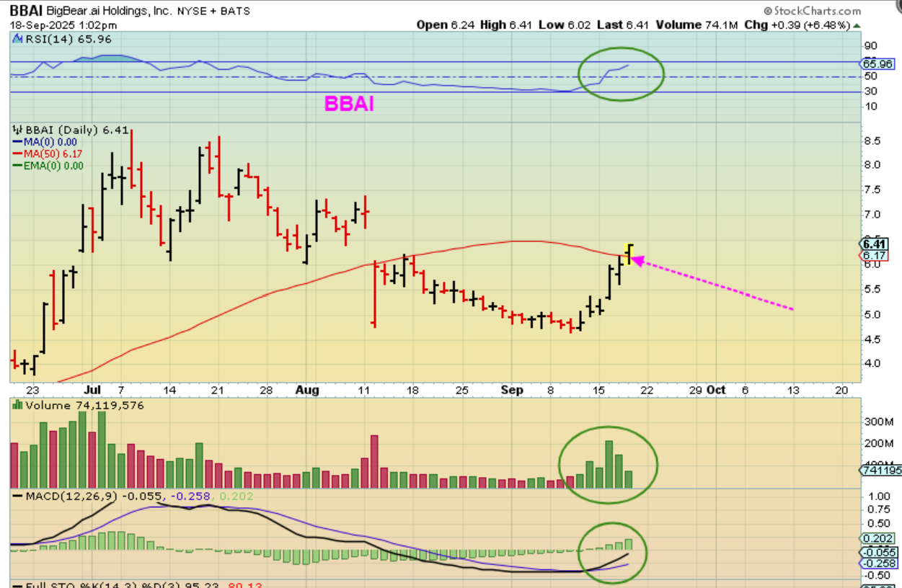Click the Volume 74,119,576 panel label
This screenshot has height=588, width=902.
coord(84,406)
